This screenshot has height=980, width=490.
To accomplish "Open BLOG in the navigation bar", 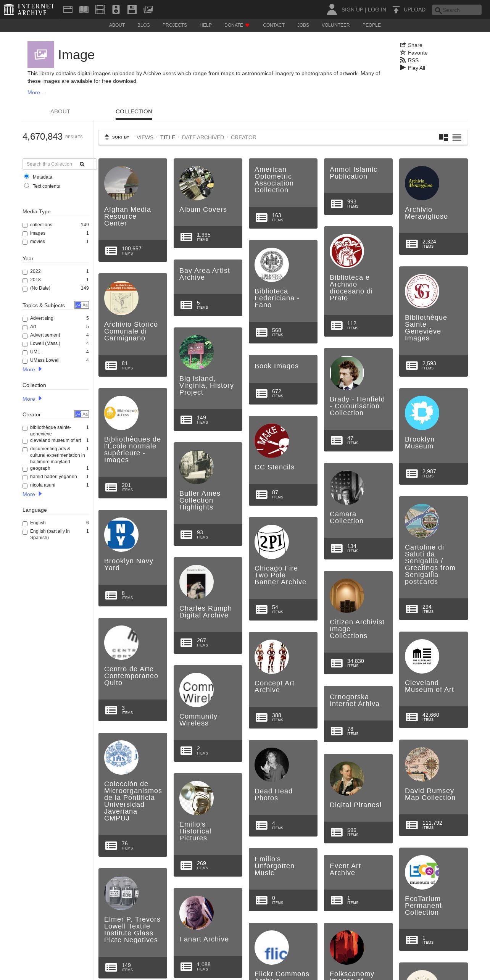I will 143,25.
